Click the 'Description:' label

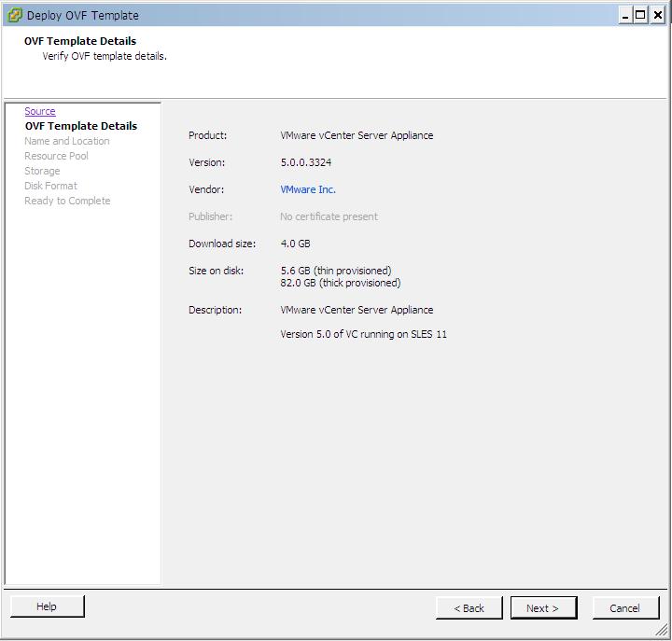(216, 310)
